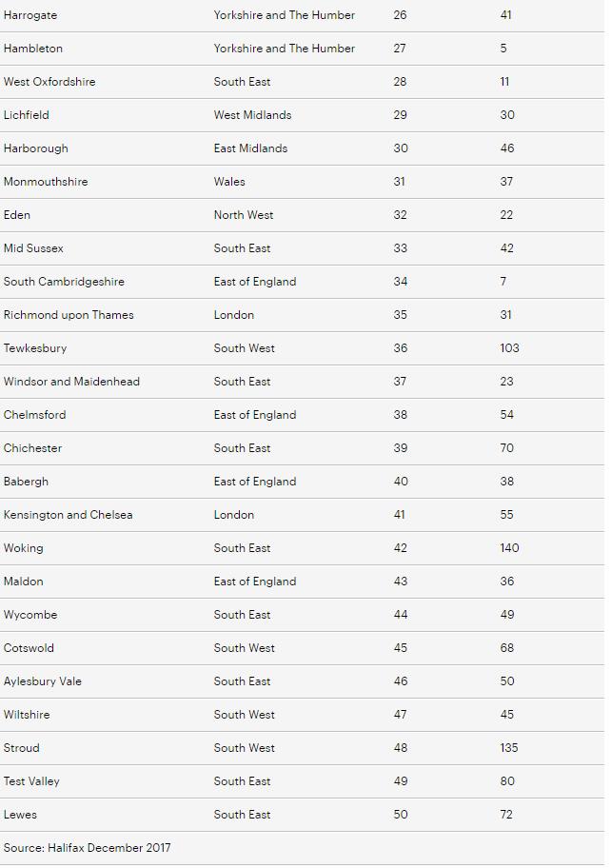The height and width of the screenshot is (868, 611).
Task: Select the Lichfield district name
Action: pyautogui.click(x=27, y=115)
